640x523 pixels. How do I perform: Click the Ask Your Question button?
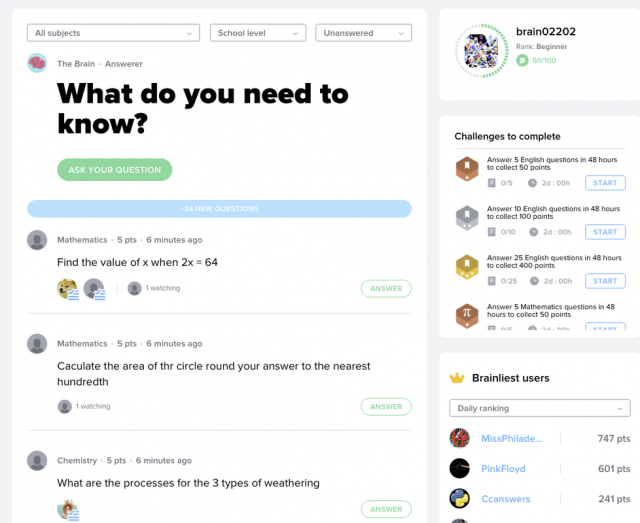(x=114, y=169)
